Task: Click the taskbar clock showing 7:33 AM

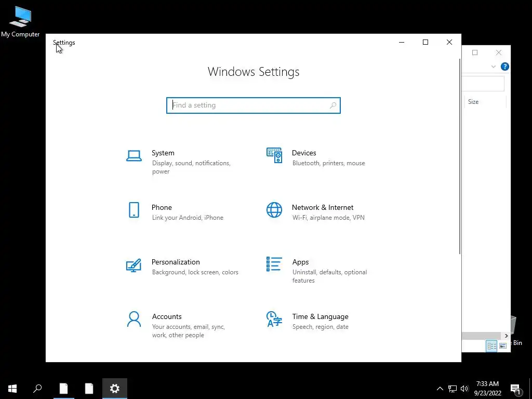Action: pos(487,389)
